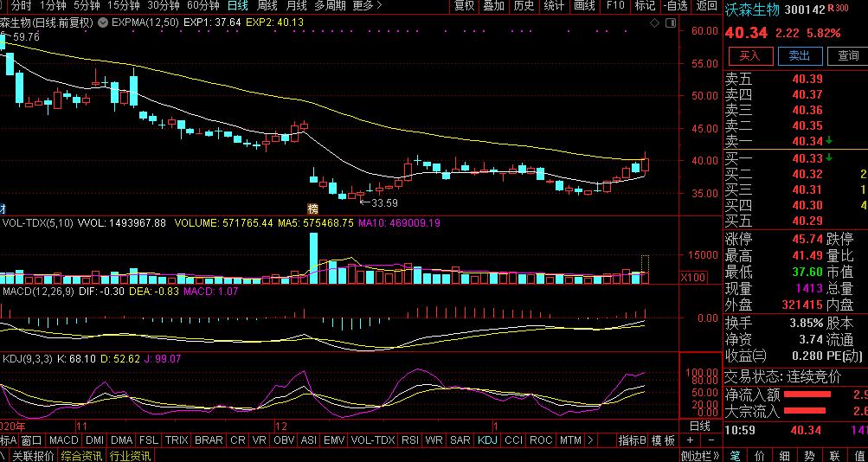This screenshot has height=462, width=868.
Task: Select the 5分钟 period
Action: tap(87, 6)
